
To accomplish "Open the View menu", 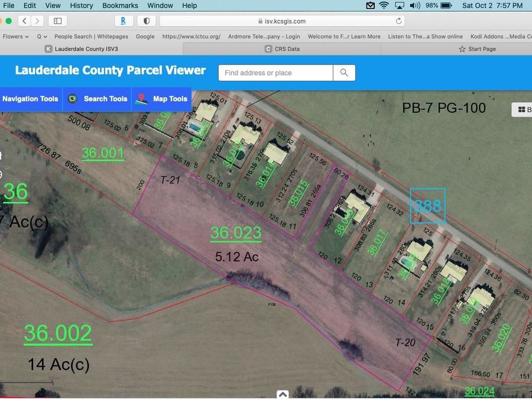I will click(x=53, y=5).
